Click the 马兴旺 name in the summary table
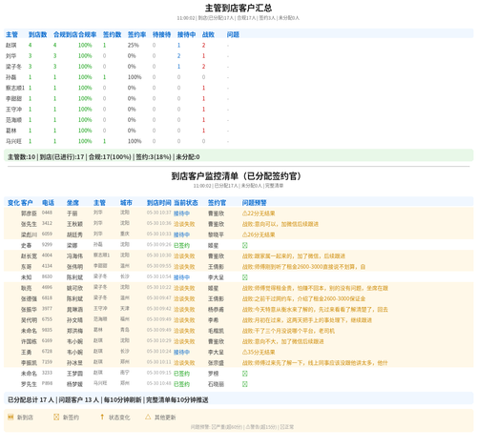Image resolution: width=477 pixels, height=448 pixels. click(13, 141)
